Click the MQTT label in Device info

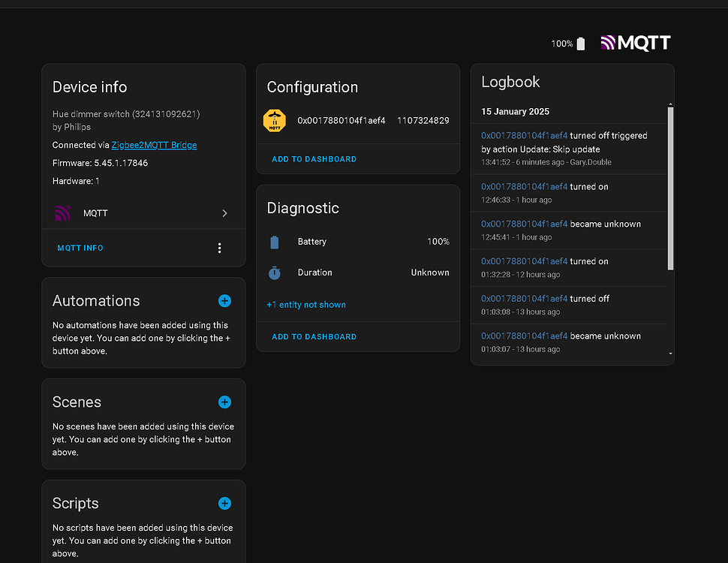95,213
